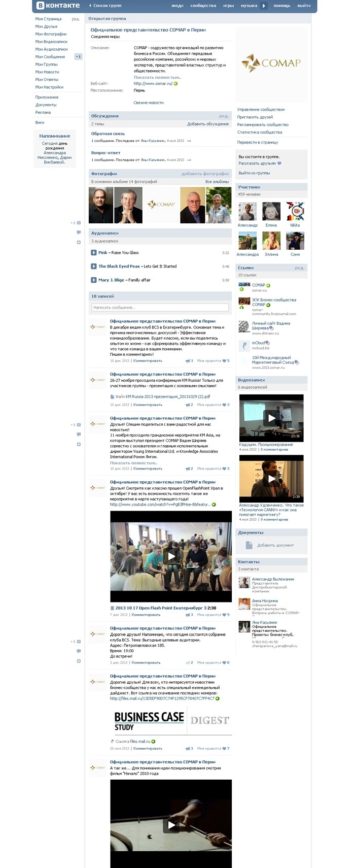
Task: Open сообщества in the top navigation
Action: tap(203, 6)
